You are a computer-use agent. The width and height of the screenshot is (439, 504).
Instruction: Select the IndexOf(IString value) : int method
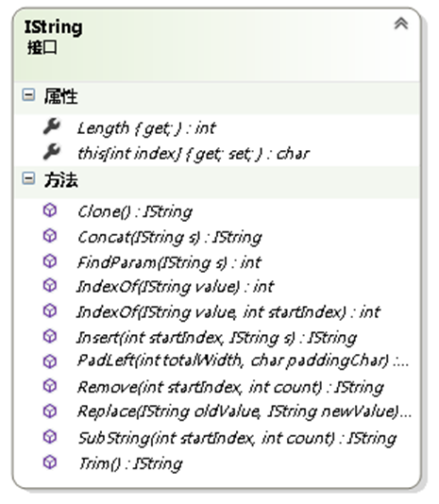(176, 287)
